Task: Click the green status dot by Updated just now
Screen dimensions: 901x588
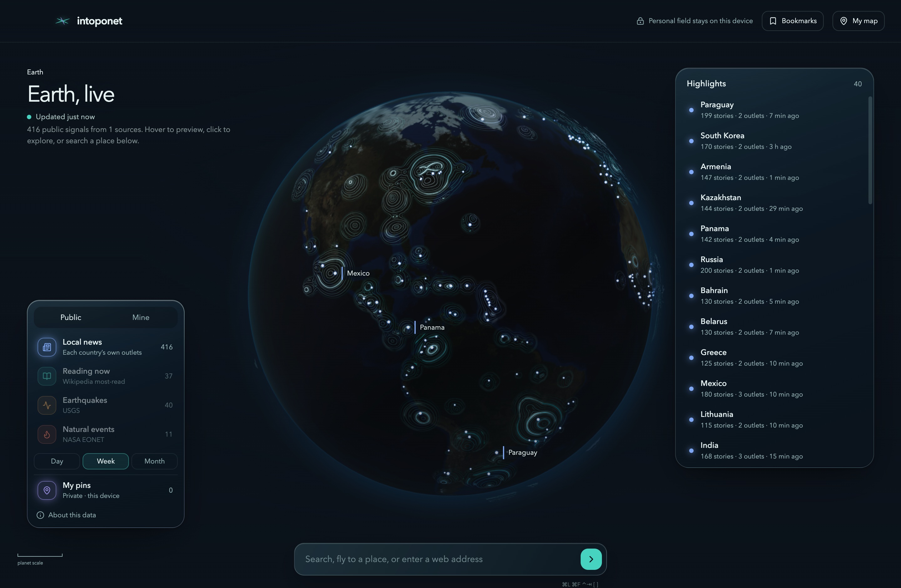Action: [29, 117]
